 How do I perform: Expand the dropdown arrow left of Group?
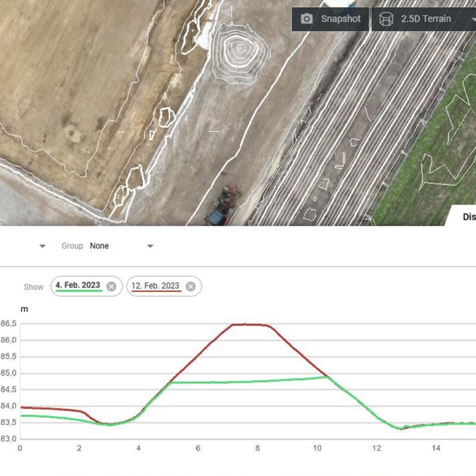[42, 246]
